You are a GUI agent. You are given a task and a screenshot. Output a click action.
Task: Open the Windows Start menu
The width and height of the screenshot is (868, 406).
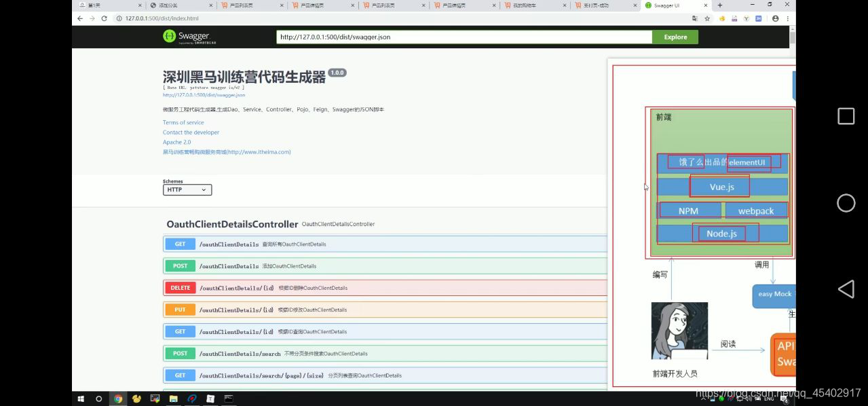point(81,399)
